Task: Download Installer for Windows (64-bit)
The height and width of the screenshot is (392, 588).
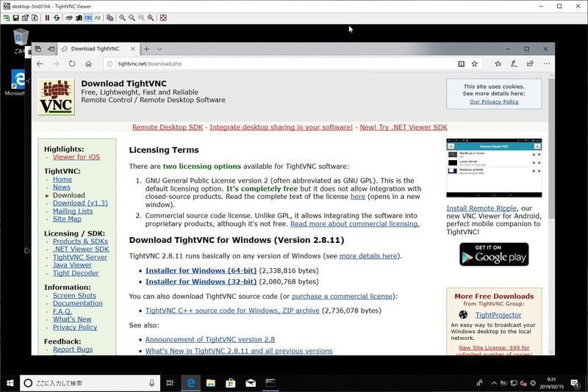Action: pos(201,270)
